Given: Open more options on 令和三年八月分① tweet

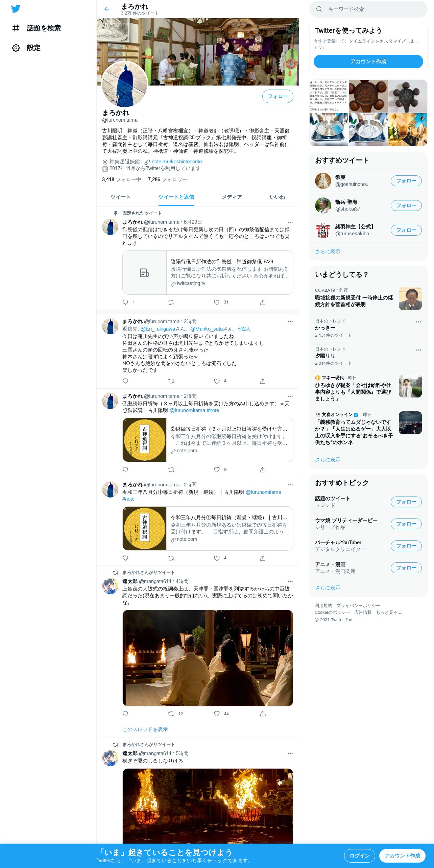Looking at the screenshot, I should point(290,485).
